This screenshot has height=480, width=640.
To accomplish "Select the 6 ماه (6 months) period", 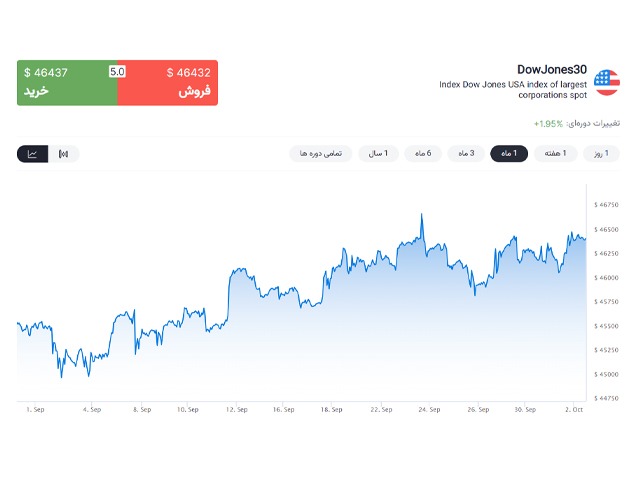I will click(424, 153).
